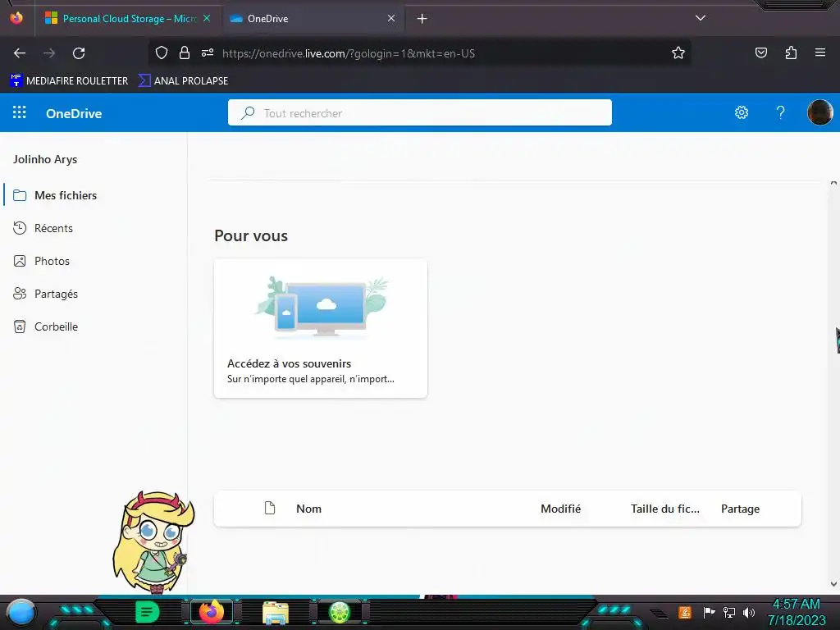Open Action Center flag icon
Screen dimensions: 840x630
click(709, 612)
